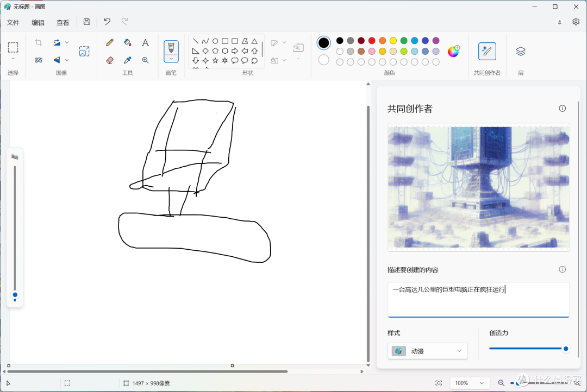The image size is (587, 392).
Task: Open the 100% zoom level dropdown
Action: (470, 383)
